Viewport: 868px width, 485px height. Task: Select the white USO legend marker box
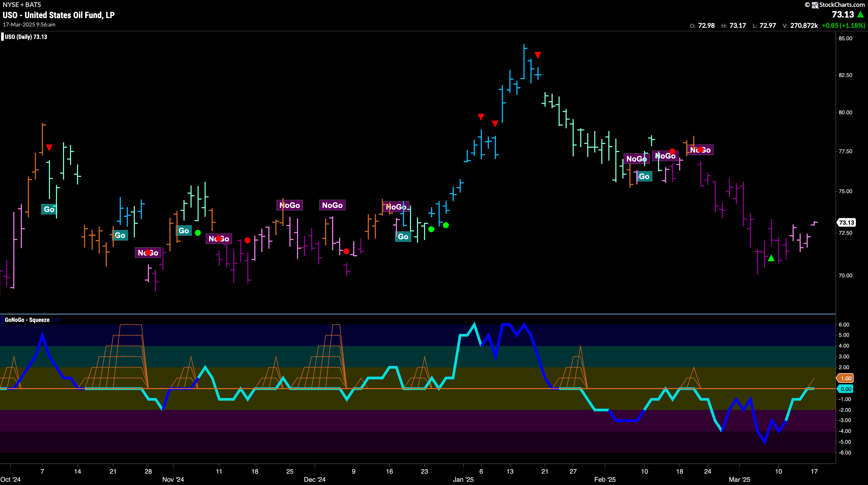pyautogui.click(x=2, y=37)
